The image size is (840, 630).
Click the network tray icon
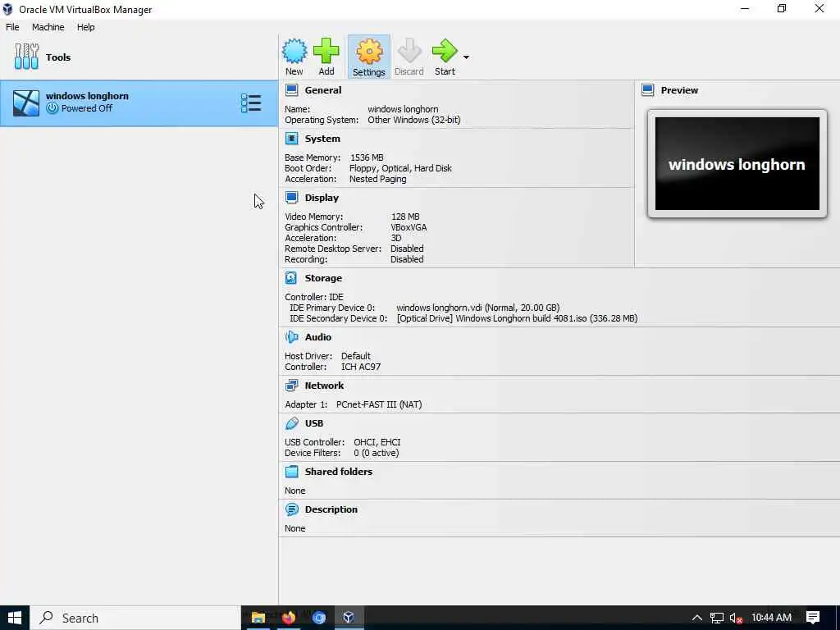point(717,618)
